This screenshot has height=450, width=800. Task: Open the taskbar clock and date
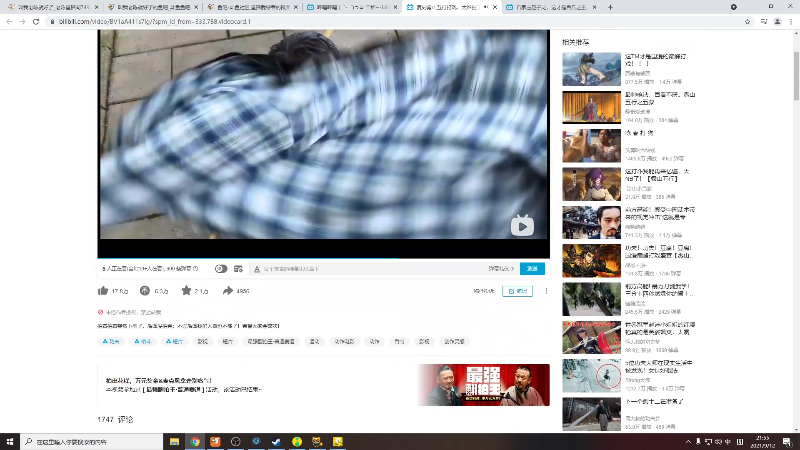pyautogui.click(x=763, y=442)
